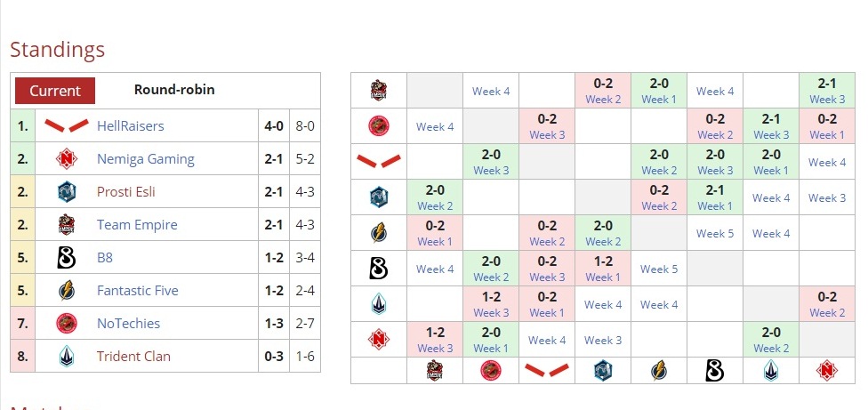
Task: Select B8 logo in the standings table
Action: tap(67, 258)
